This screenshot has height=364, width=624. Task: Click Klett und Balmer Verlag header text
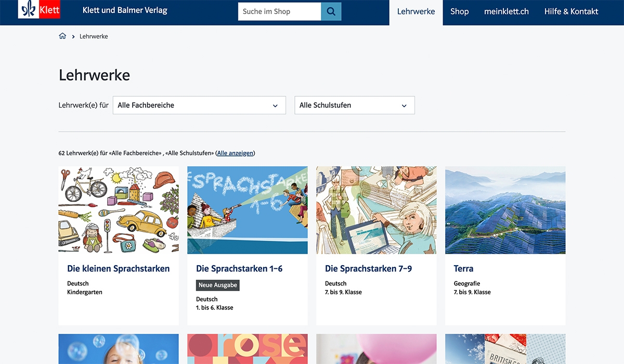125,10
